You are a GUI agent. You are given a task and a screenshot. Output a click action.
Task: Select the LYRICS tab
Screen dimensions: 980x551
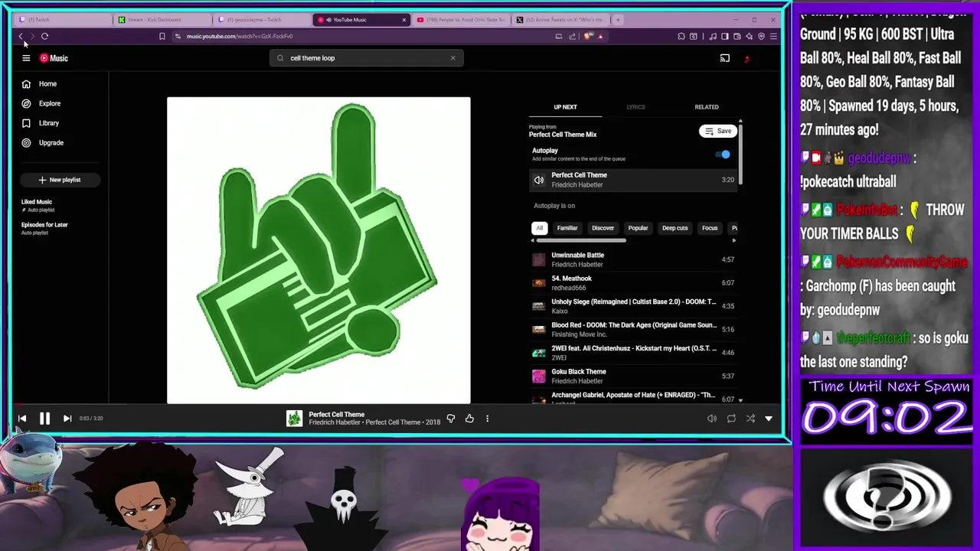tap(635, 107)
